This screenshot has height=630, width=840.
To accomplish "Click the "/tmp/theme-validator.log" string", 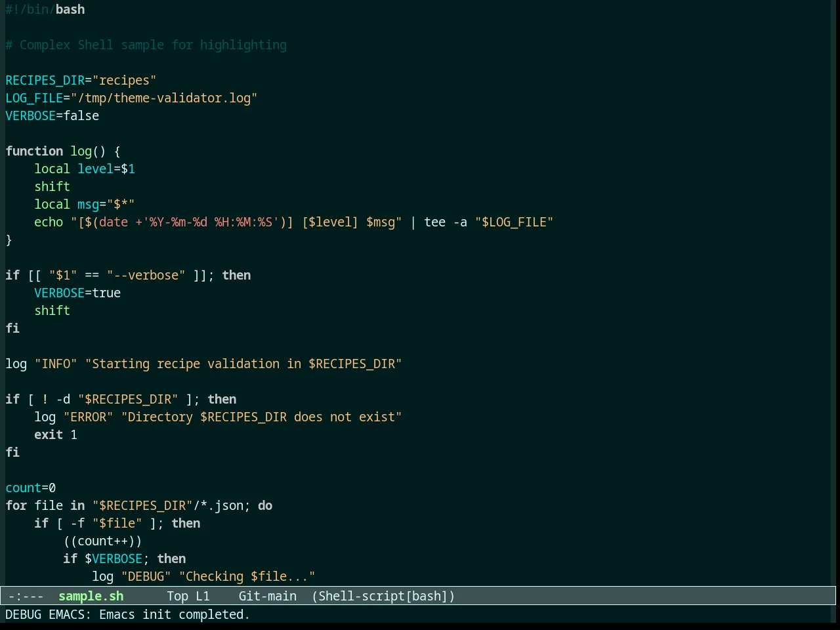I will tap(164, 98).
